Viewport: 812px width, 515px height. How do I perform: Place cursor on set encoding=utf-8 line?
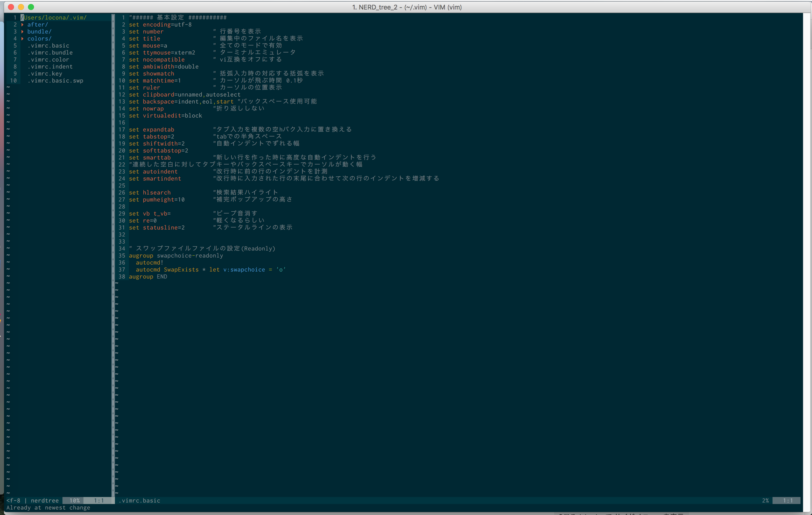[160, 24]
